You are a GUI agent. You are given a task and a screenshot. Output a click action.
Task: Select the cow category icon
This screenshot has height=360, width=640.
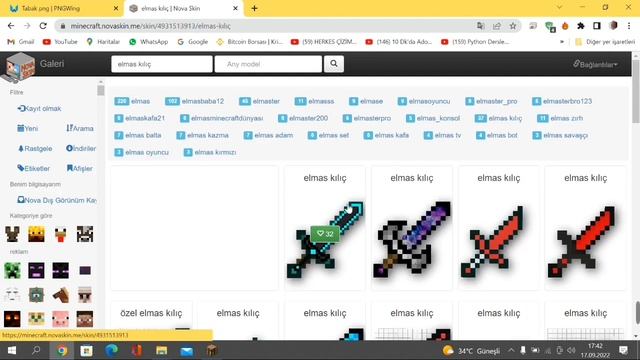[x=85, y=234]
